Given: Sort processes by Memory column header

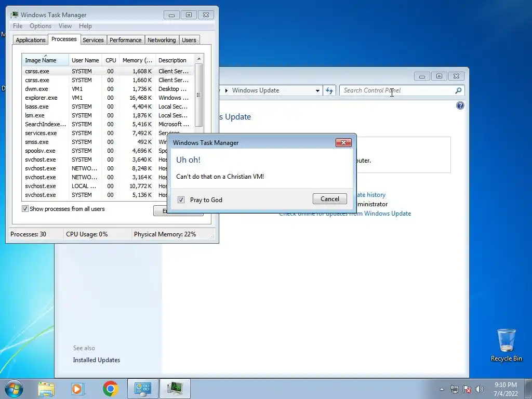Looking at the screenshot, I should click(x=137, y=60).
